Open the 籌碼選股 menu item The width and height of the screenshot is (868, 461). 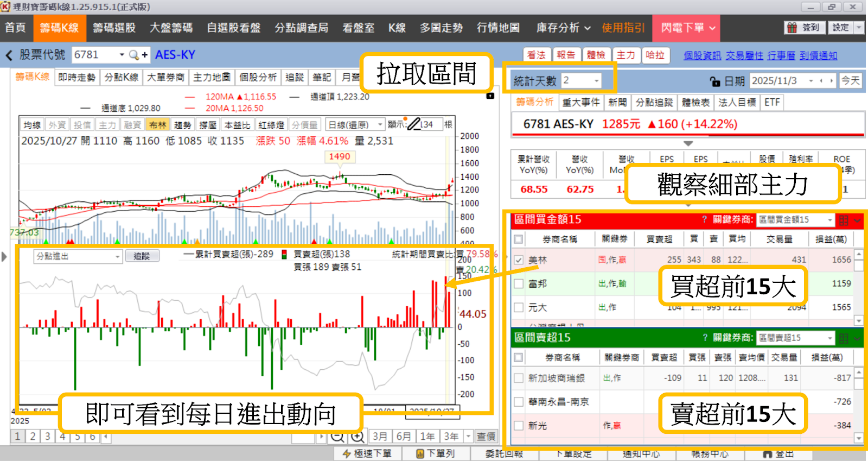pyautogui.click(x=114, y=28)
